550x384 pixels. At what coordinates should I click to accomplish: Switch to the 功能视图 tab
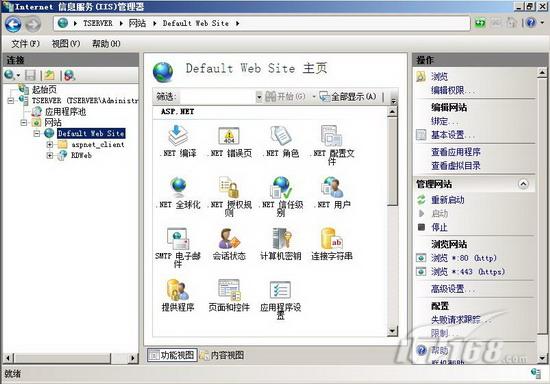(x=172, y=355)
